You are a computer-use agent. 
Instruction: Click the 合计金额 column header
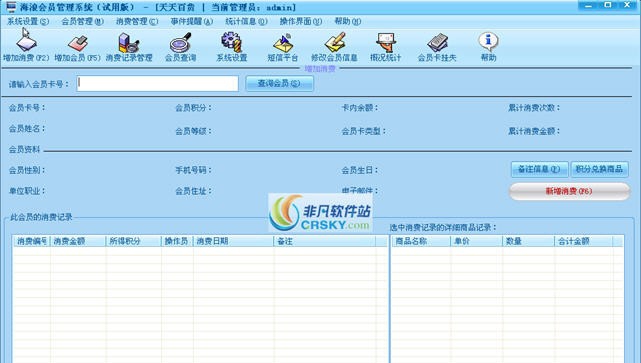584,241
